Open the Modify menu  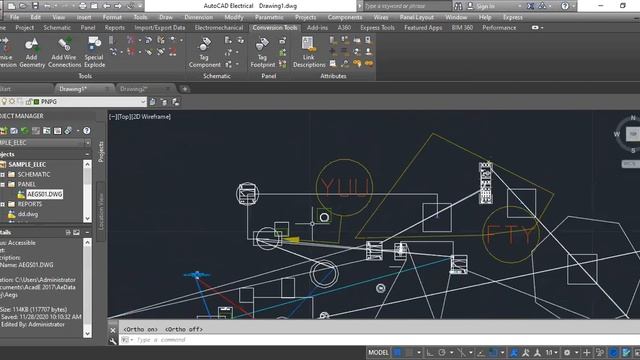click(233, 18)
